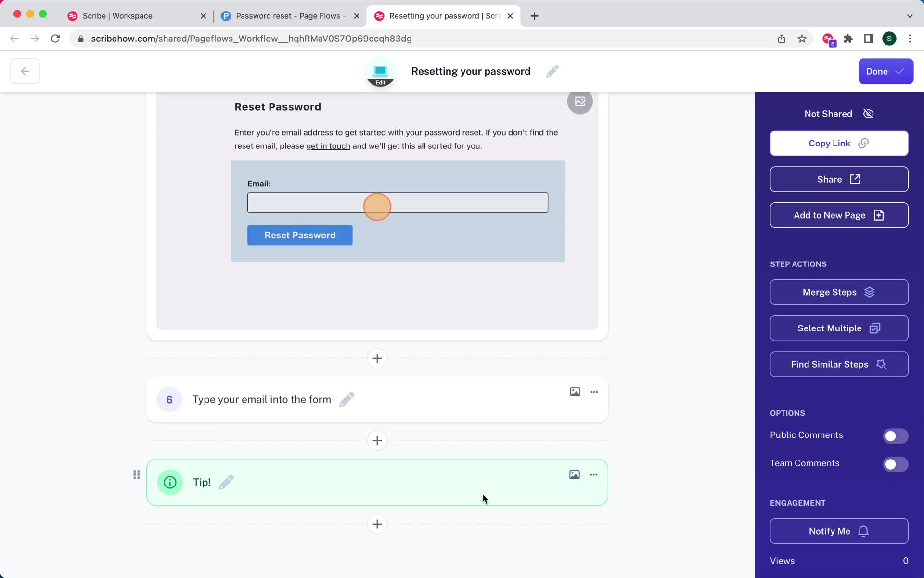924x578 pixels.
Task: Click the overflow menu icon on Tip step
Action: click(593, 475)
